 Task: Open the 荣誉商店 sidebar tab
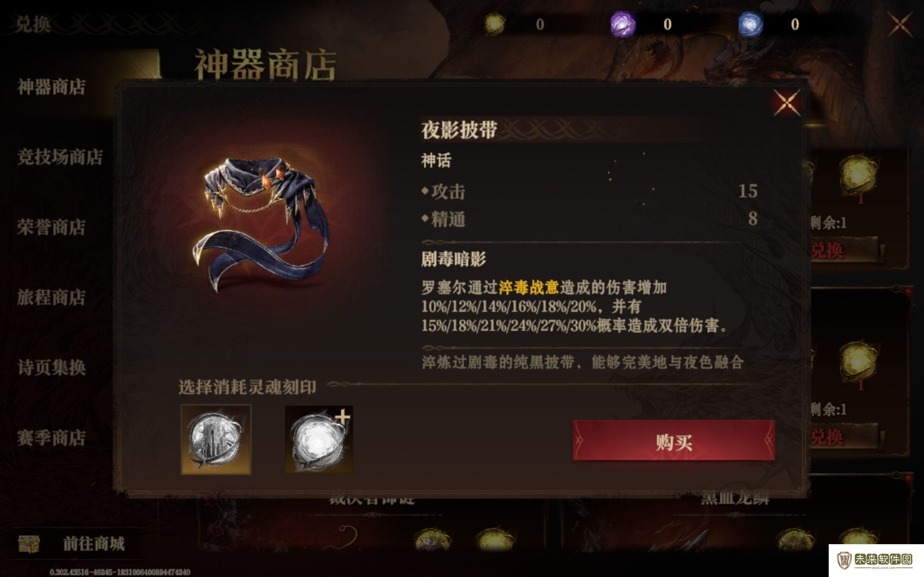tap(52, 227)
